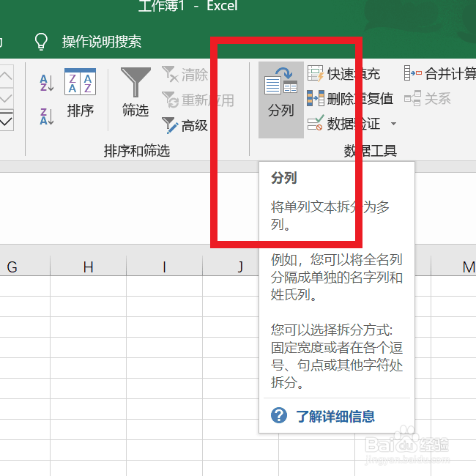Click 快速填充 flash fill

[343, 74]
